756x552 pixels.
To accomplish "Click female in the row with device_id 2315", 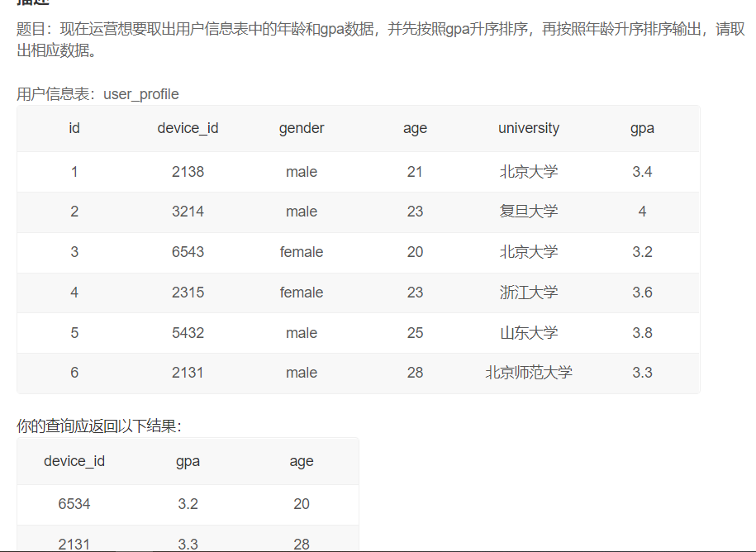I will pos(302,293).
